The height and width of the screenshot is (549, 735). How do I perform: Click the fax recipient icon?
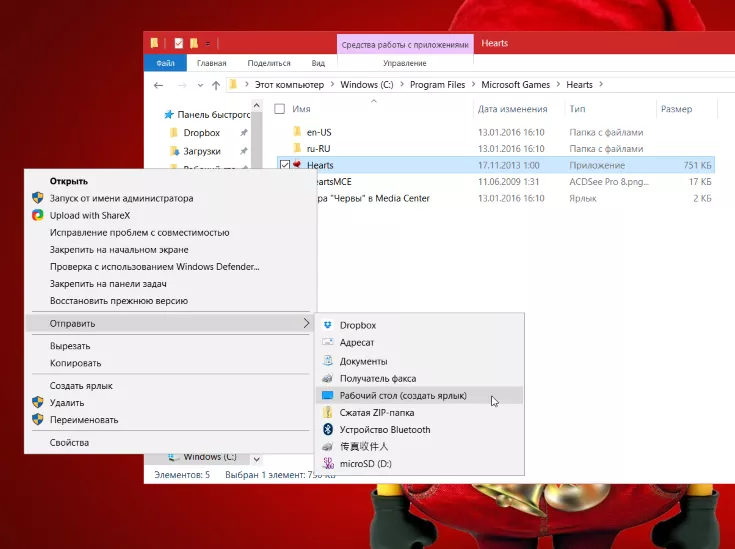[328, 378]
